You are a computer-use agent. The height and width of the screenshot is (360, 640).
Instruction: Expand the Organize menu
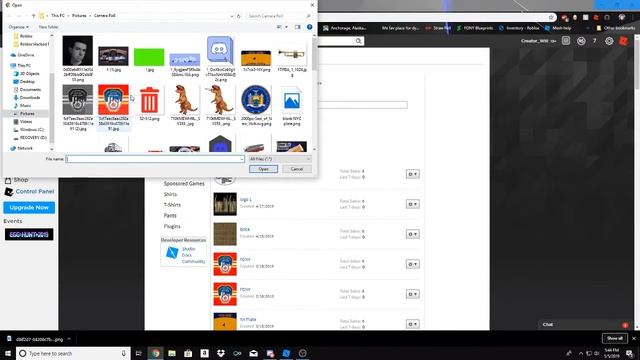[18, 27]
